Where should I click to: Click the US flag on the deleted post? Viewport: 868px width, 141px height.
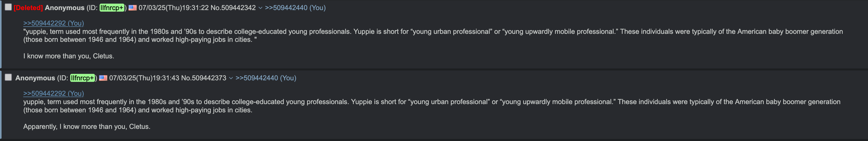[x=132, y=8]
